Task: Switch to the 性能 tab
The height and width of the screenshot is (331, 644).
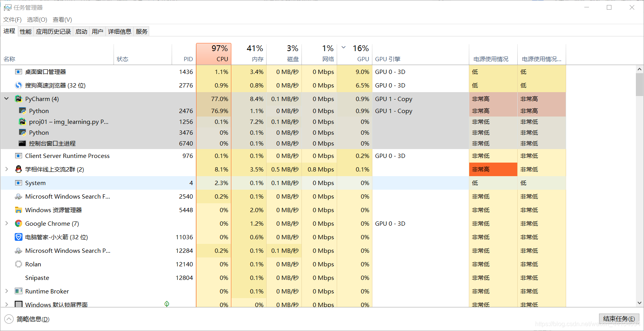Action: point(26,31)
